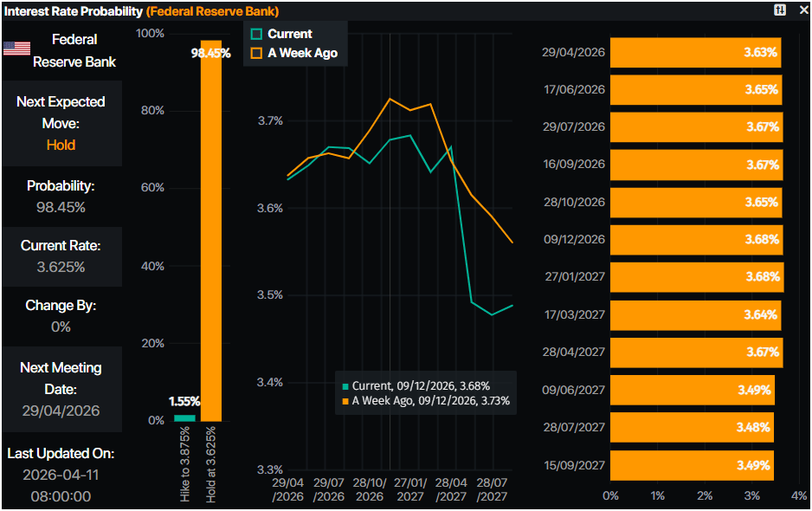The image size is (812, 511).
Task: Click the United States flag icon
Action: (16, 49)
